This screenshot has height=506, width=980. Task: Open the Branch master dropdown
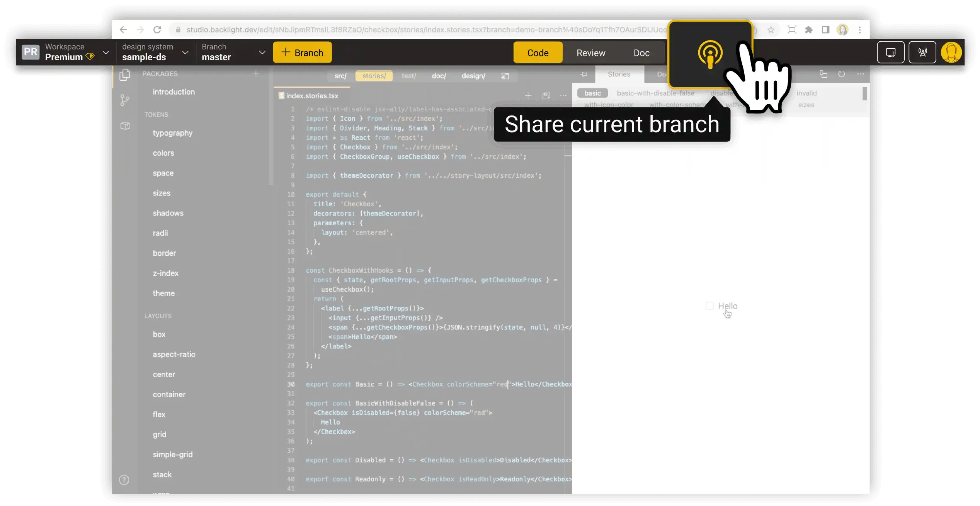pyautogui.click(x=262, y=52)
